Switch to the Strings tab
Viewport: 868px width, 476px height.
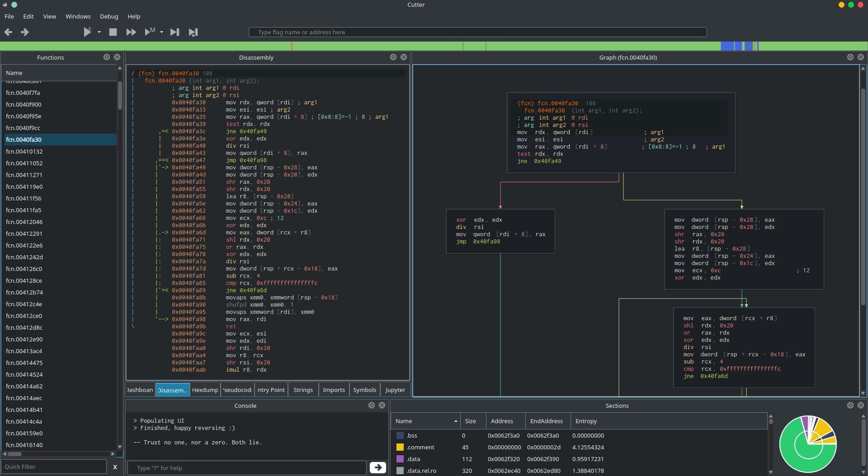point(303,390)
